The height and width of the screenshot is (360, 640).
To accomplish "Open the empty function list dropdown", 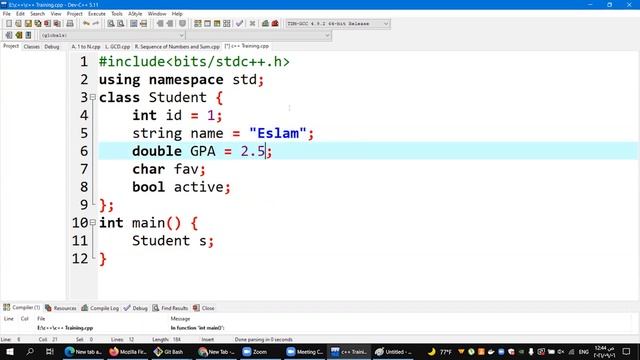I will pos(259,36).
